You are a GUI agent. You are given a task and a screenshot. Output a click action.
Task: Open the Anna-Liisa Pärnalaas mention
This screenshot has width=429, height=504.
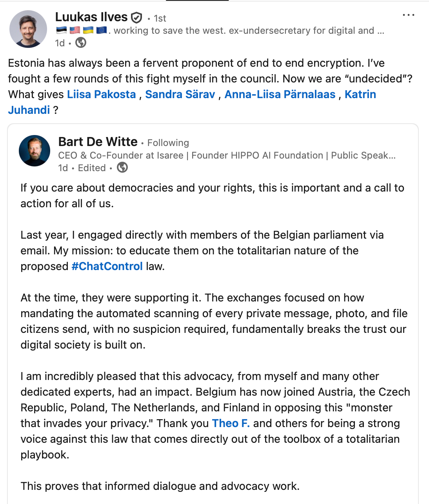tap(280, 95)
